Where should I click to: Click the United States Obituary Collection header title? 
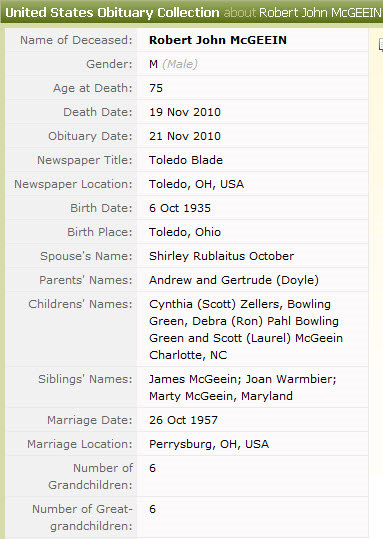(x=112, y=13)
